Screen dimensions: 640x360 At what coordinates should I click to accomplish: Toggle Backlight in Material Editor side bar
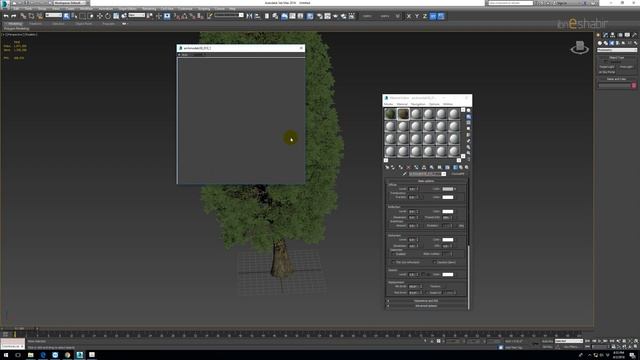pyautogui.click(x=468, y=116)
